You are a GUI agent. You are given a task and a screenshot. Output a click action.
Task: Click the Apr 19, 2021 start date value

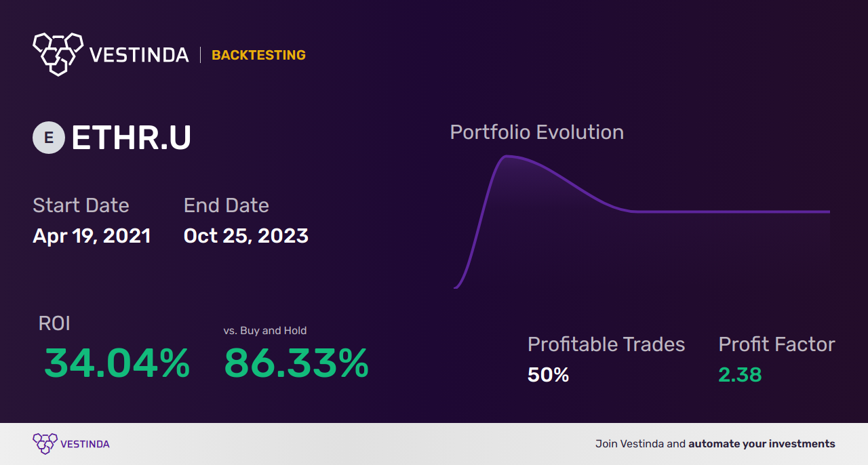(x=92, y=236)
